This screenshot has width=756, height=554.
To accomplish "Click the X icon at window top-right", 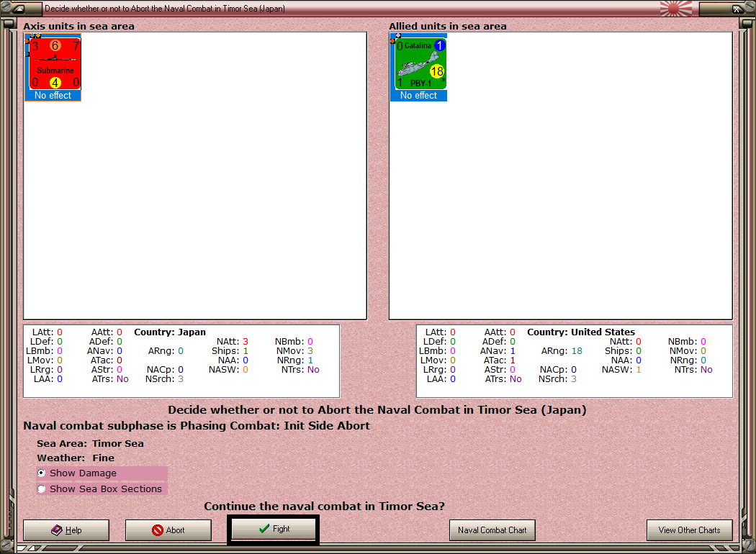I will [737, 8].
